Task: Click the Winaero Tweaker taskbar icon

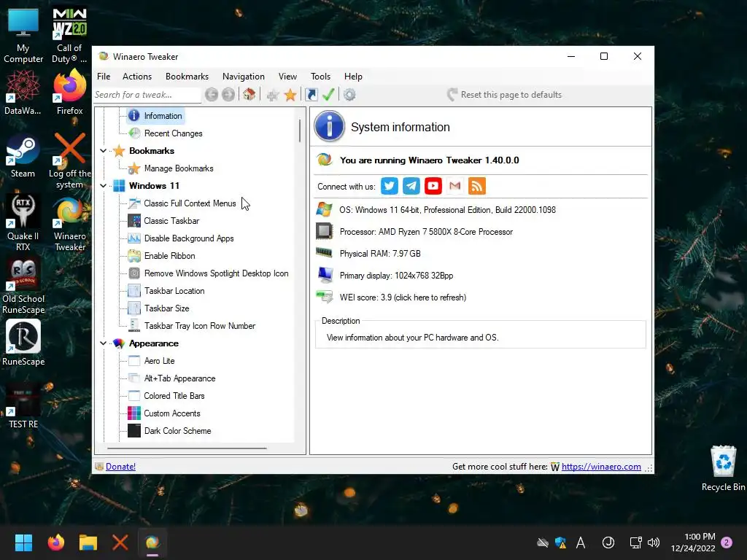Action: pyautogui.click(x=152, y=542)
